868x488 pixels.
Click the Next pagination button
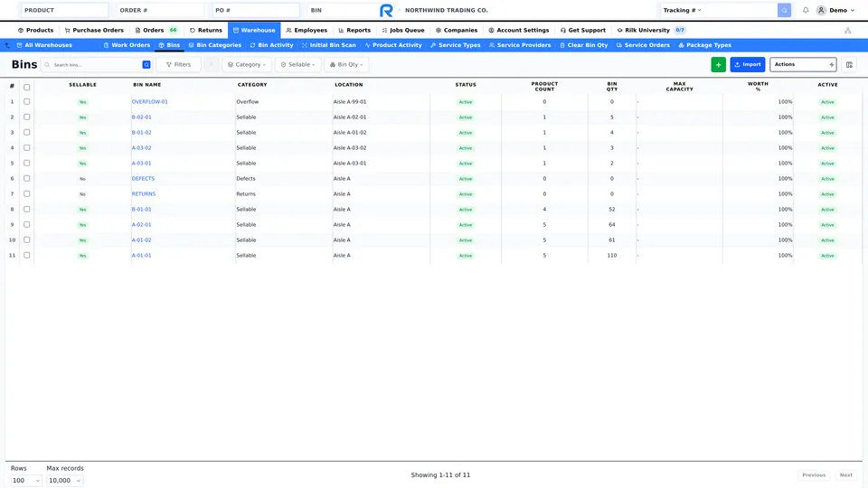[x=846, y=474]
